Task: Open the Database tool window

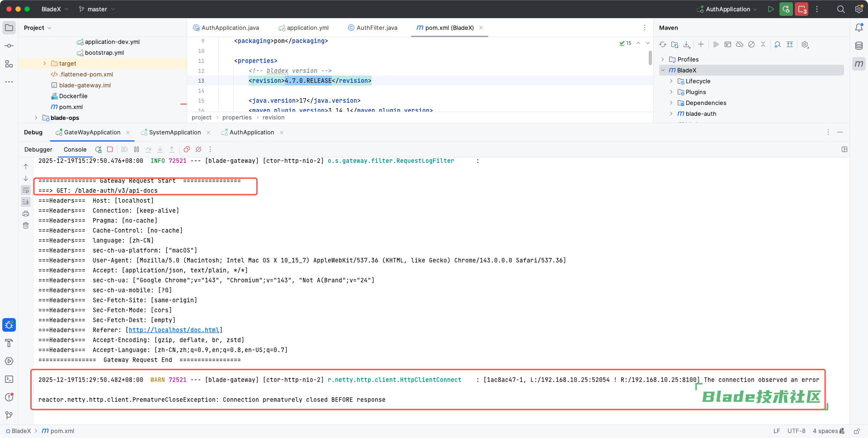Action: [x=859, y=46]
